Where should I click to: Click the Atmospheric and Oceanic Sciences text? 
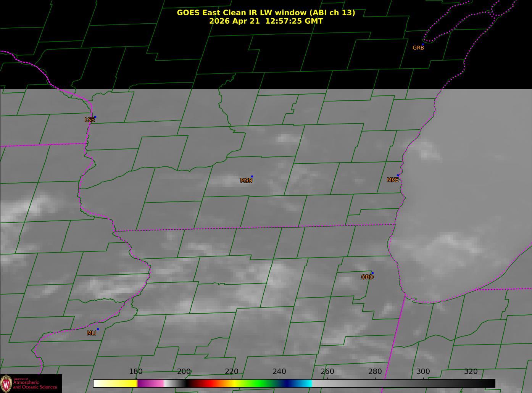35,384
